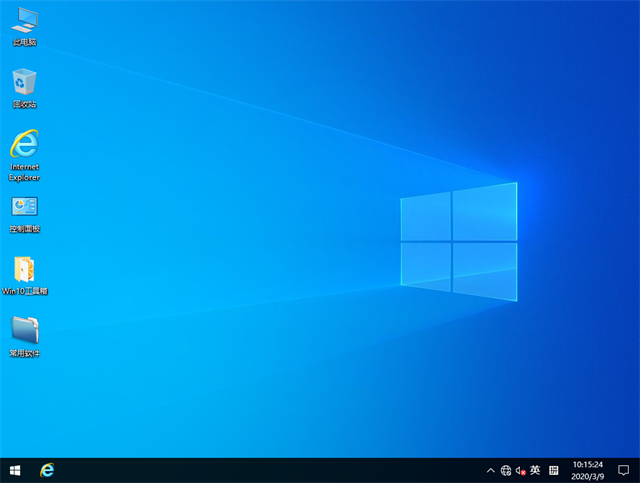
Task: Open the clock and date calendar flyout
Action: (587, 470)
